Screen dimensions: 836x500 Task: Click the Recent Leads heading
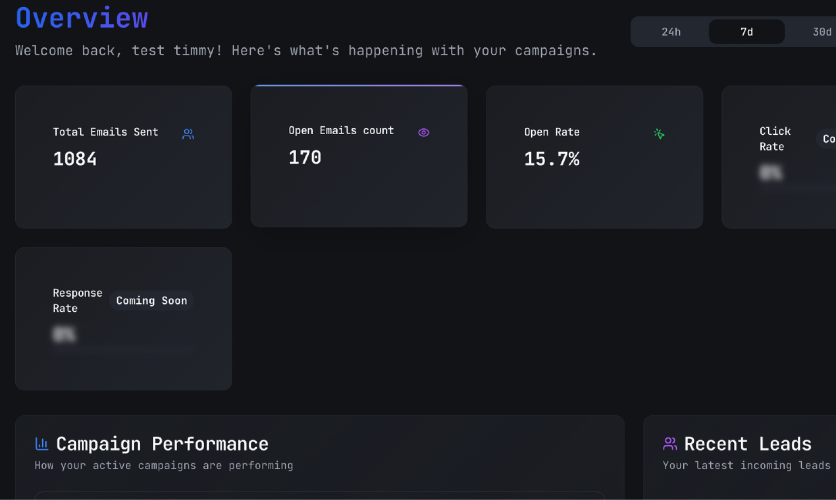(x=747, y=443)
